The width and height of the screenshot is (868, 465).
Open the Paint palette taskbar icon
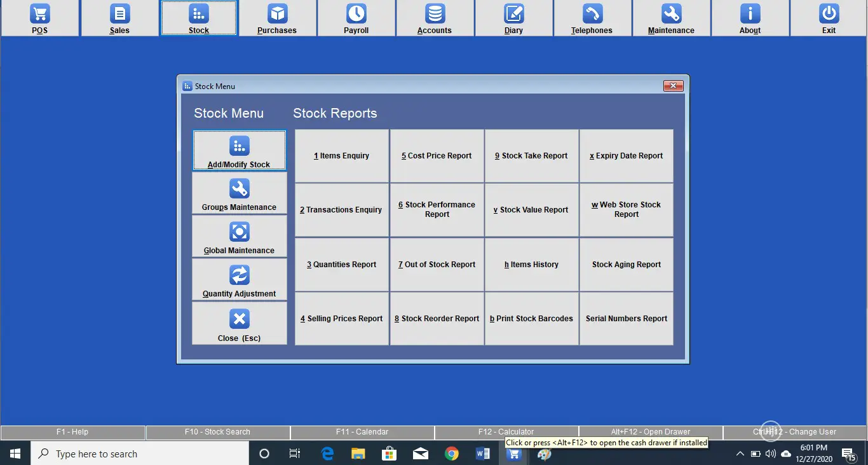click(545, 454)
